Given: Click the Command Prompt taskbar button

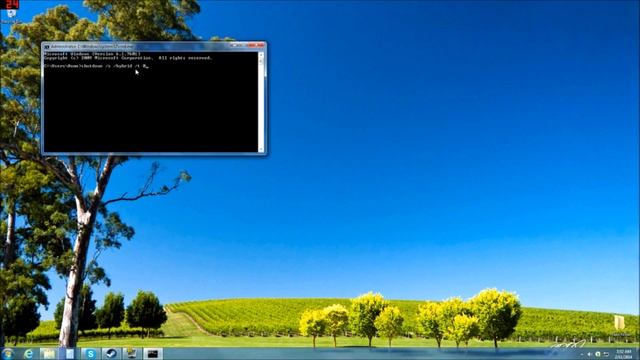Looking at the screenshot, I should pyautogui.click(x=152, y=354).
